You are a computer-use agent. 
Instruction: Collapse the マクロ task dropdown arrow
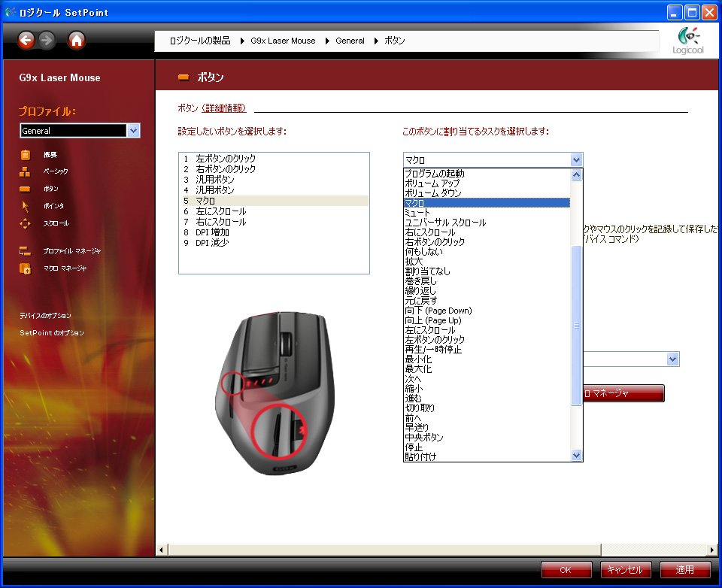tap(577, 159)
